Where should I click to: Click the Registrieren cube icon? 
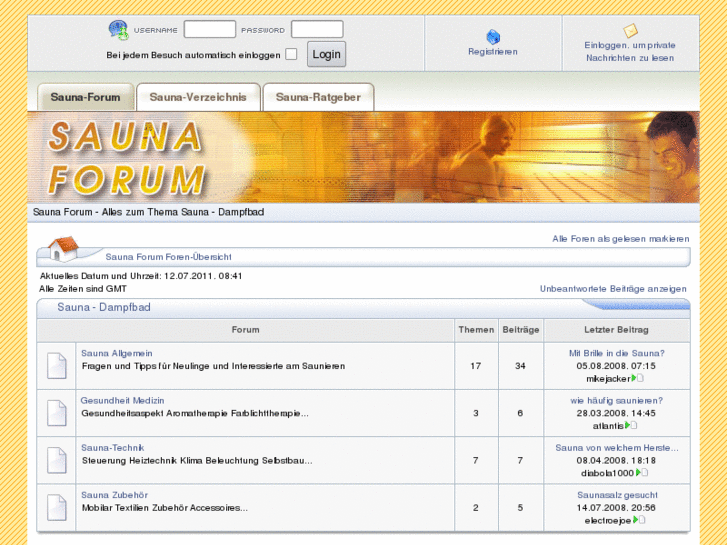[493, 37]
